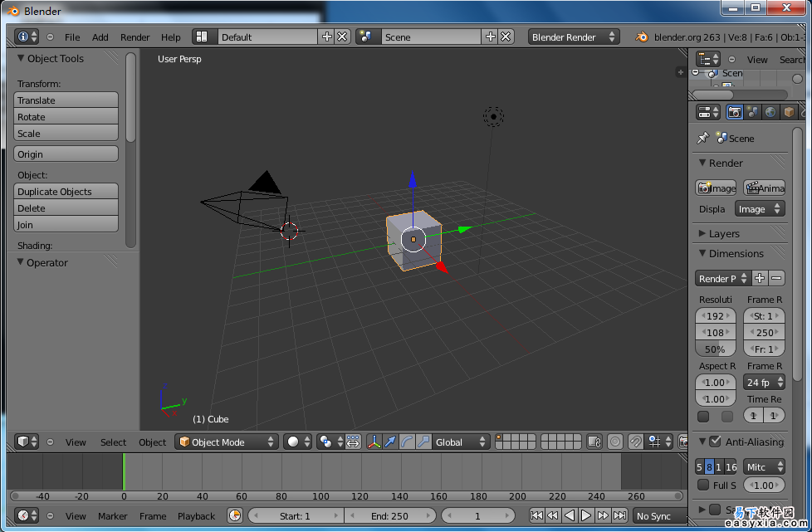Toggle the Anti-Aliasing checkbox
The image size is (812, 532).
click(715, 442)
